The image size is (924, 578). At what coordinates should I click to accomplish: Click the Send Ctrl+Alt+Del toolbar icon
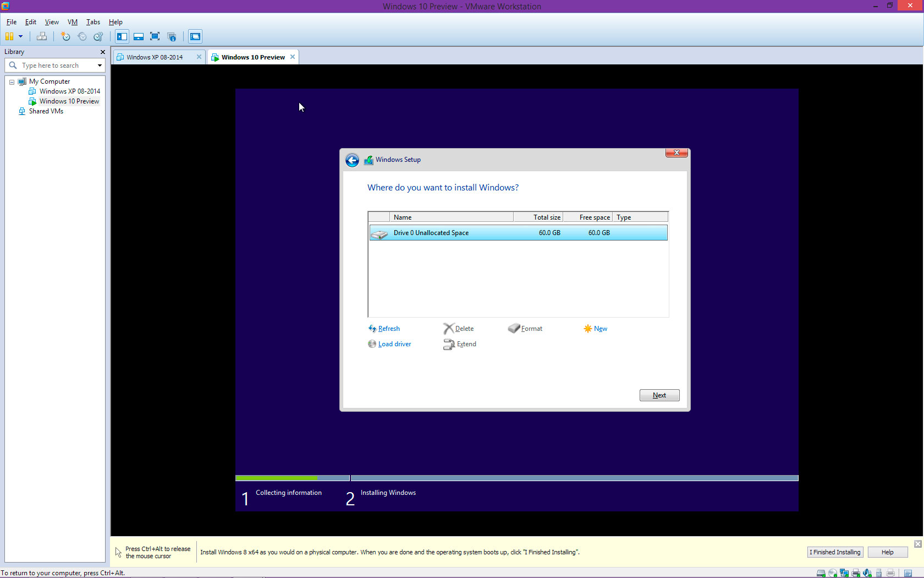click(x=42, y=37)
